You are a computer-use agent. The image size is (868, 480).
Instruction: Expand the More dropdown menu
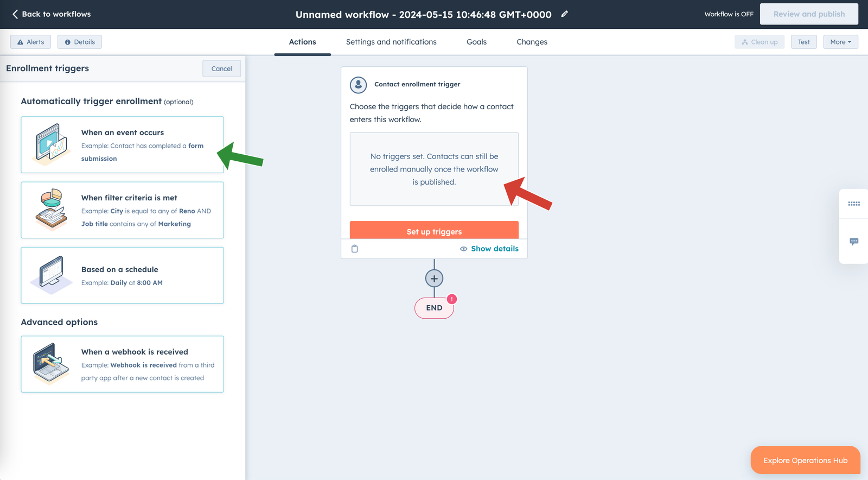[840, 42]
